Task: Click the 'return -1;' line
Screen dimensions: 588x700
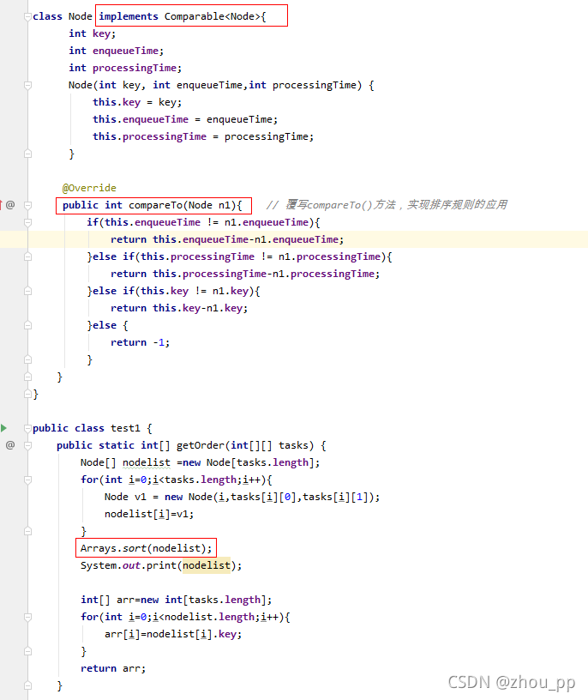Action: coord(140,342)
